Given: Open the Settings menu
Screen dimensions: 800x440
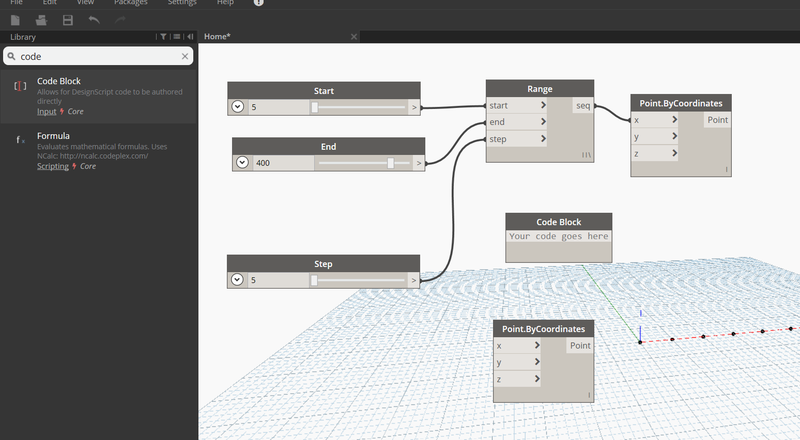Looking at the screenshot, I should (x=182, y=3).
